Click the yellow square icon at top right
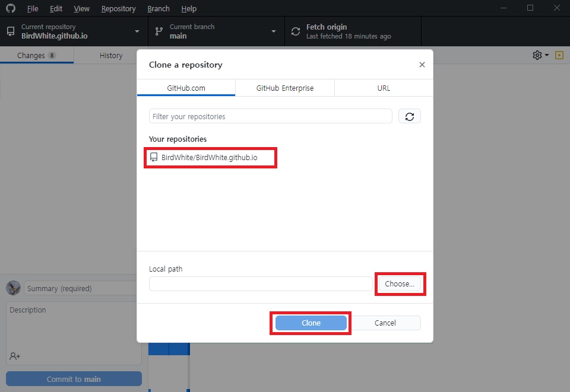The image size is (570, 392). click(x=559, y=55)
